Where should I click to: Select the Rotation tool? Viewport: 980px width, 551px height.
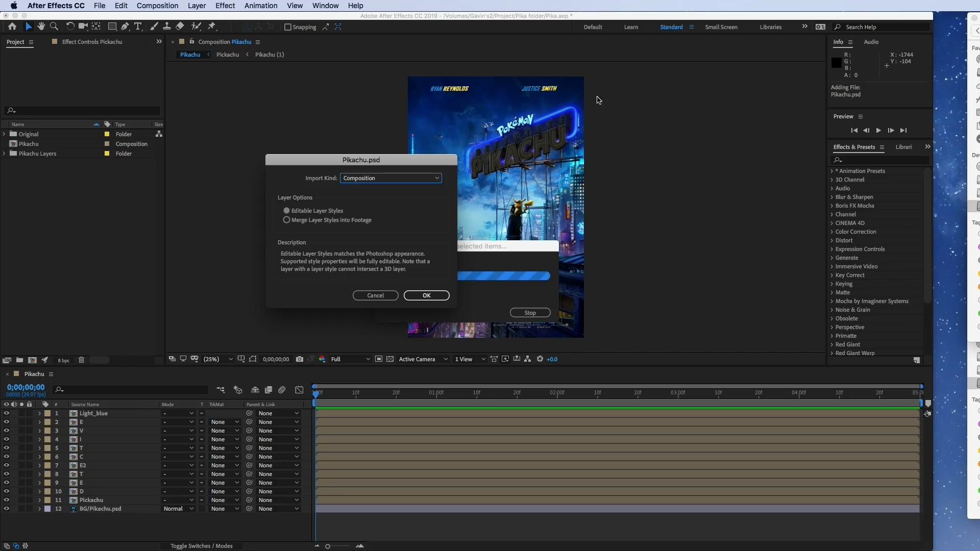70,27
